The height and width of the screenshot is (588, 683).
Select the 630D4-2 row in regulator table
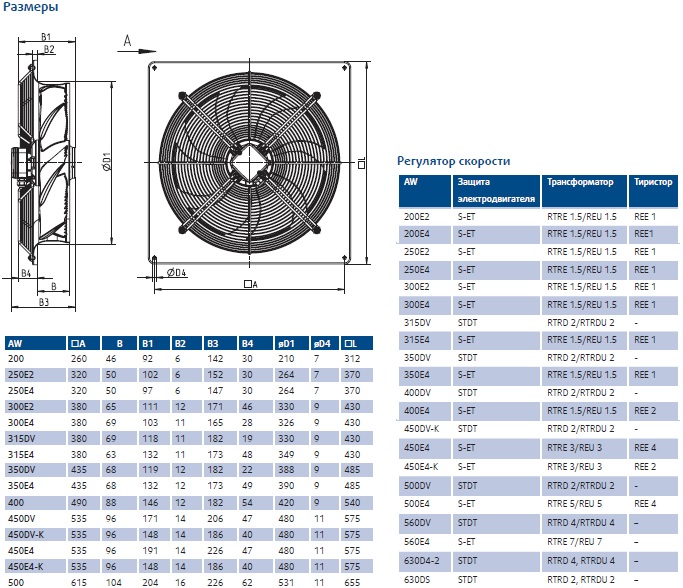538,561
